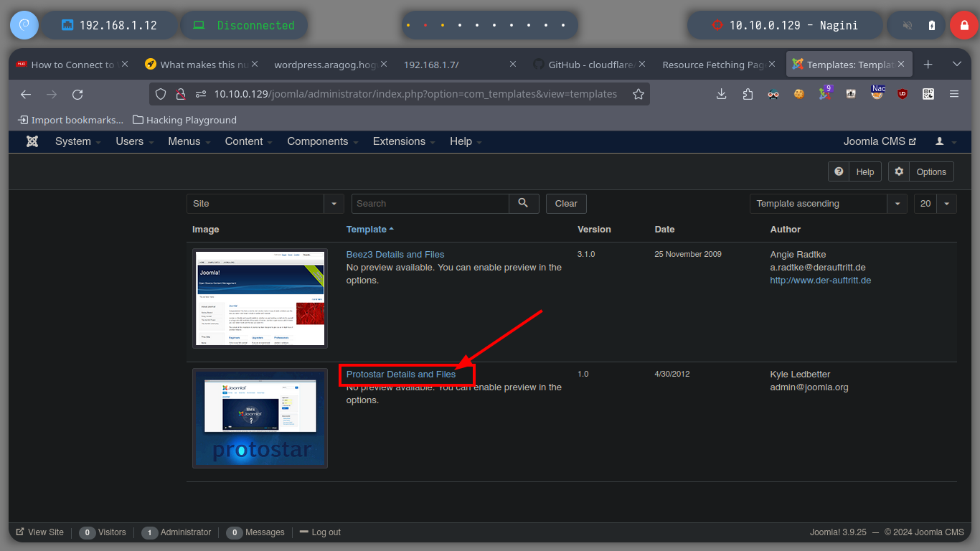
Task: Go back with the browser back arrow
Action: point(26,94)
